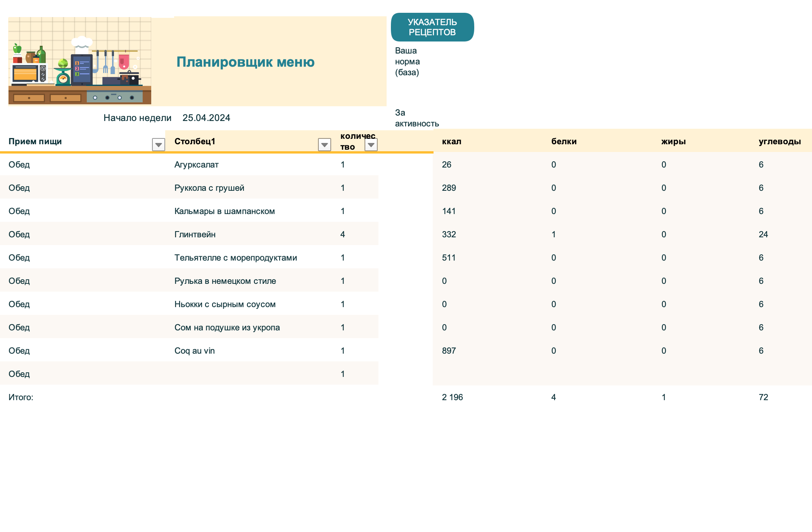This screenshot has height=532, width=812.
Task: Click the За активность label
Action: click(417, 118)
